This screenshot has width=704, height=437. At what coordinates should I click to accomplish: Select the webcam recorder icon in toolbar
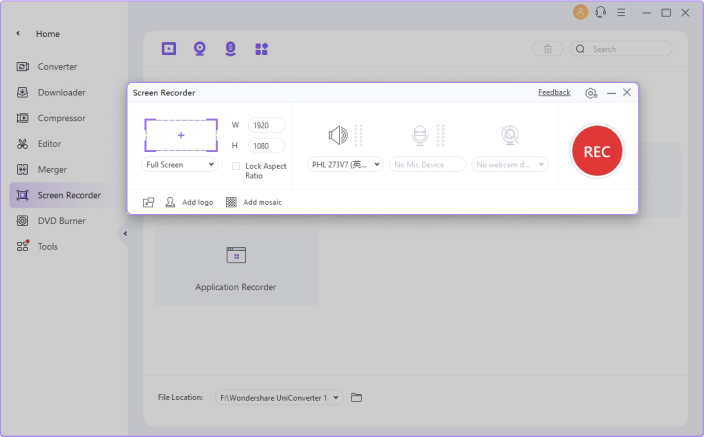(200, 48)
